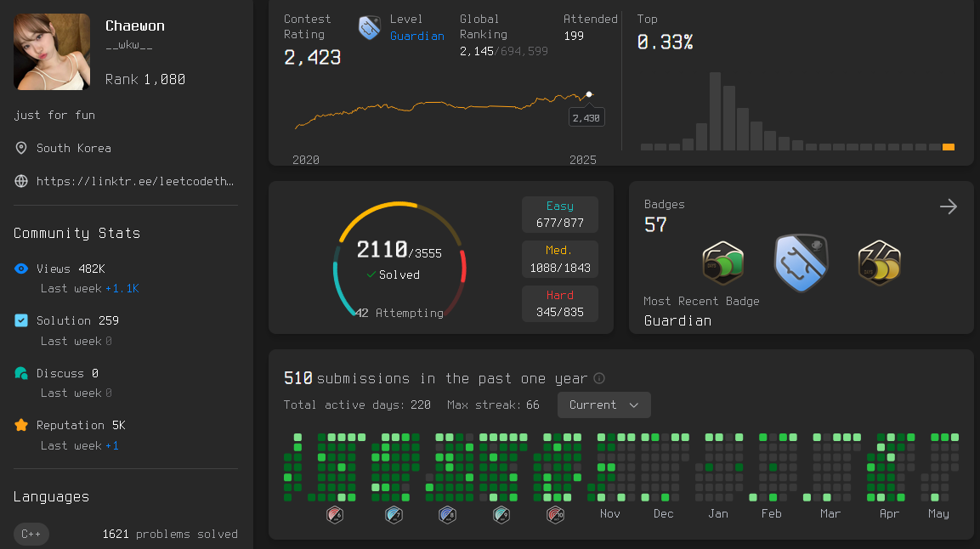
Task: Click the Total active days: 220 text
Action: [357, 405]
